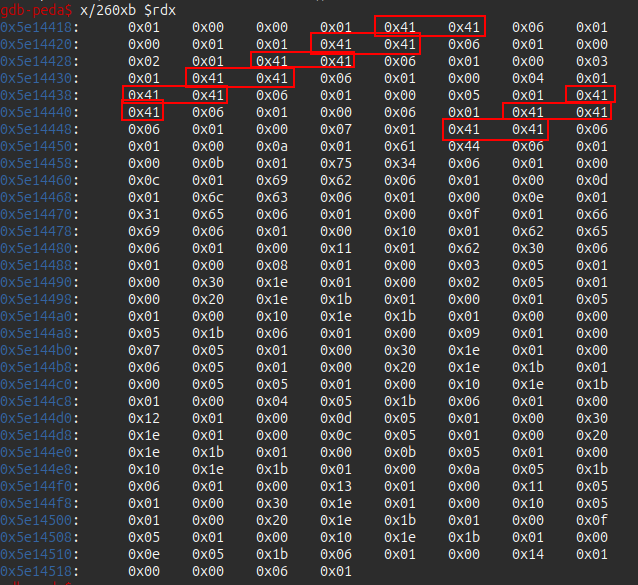Select the 0x6c byte in row 0x5e14468
638x585 pixels.
coord(206,197)
